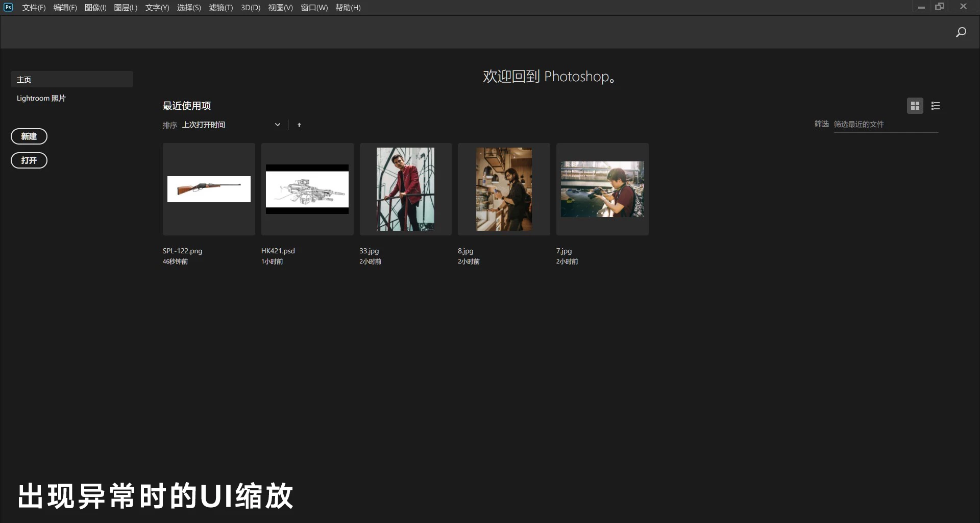
Task: Click the 46秒钟前 timestamp
Action: (175, 261)
